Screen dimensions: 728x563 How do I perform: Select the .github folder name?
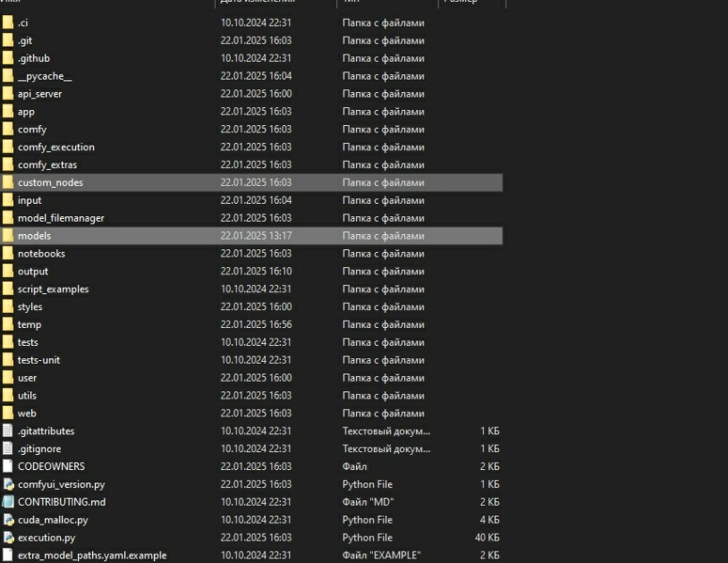tap(34, 58)
